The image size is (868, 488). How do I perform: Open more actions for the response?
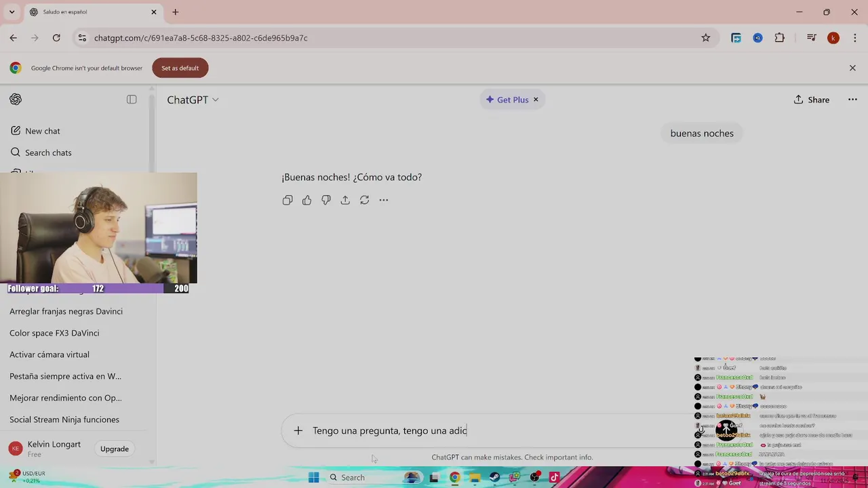[384, 200]
